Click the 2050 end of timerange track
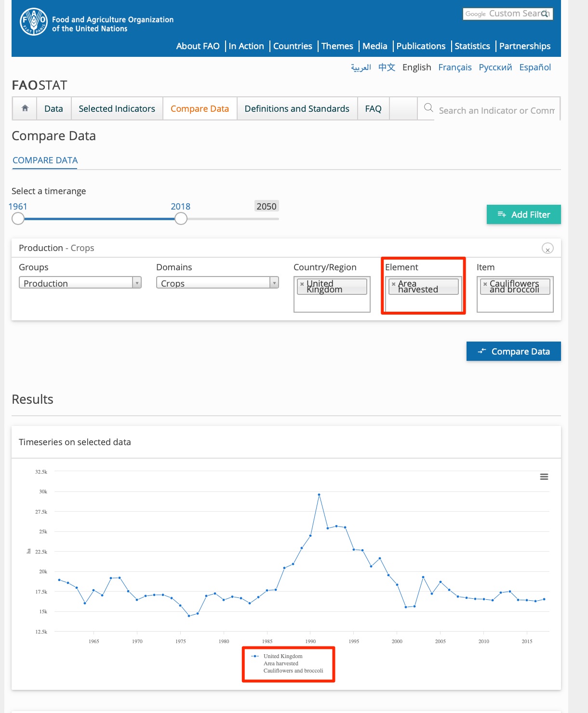 (x=267, y=206)
